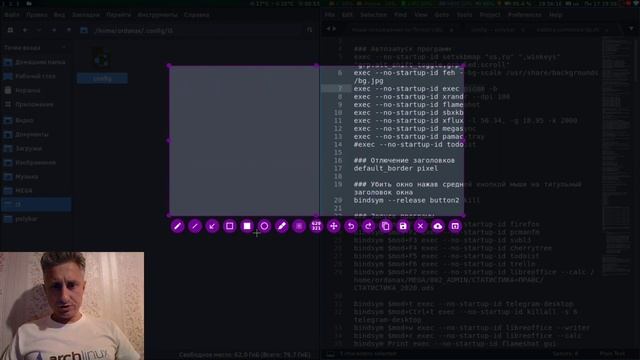
Task: Expand the sidebar places dropdown
Action: coord(64,48)
